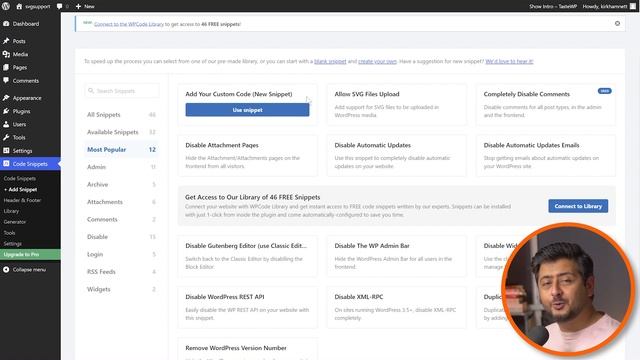Open the Allow SVG Files Upload snippet card
The height and width of the screenshot is (360, 640).
396,104
